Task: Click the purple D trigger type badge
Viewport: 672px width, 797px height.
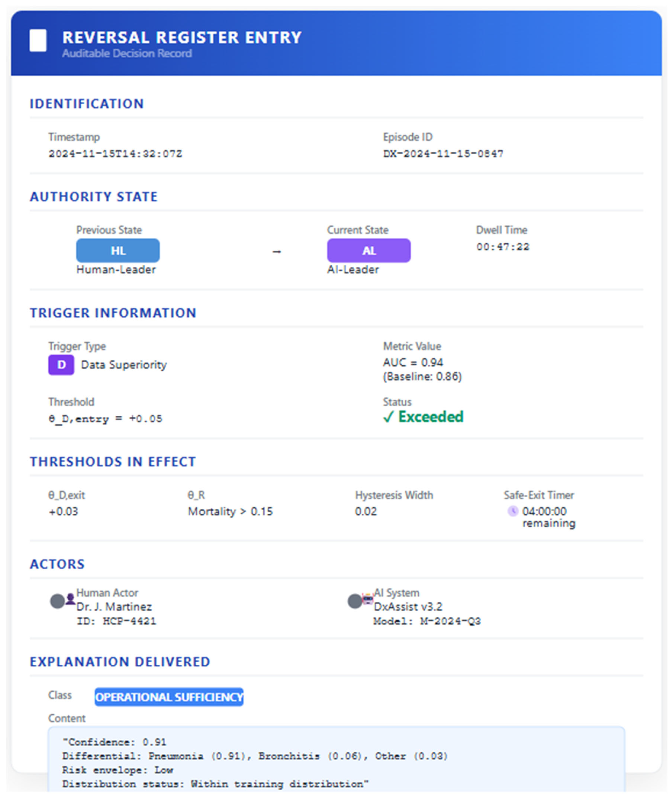Action: [x=61, y=365]
